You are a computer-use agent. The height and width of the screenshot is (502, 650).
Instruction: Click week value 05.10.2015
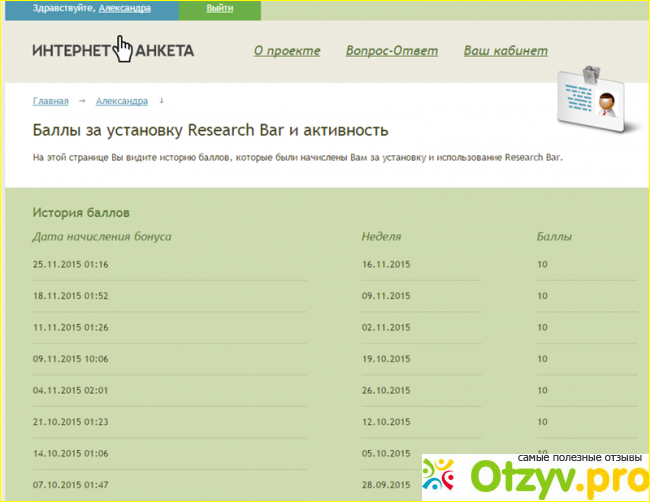(x=386, y=453)
